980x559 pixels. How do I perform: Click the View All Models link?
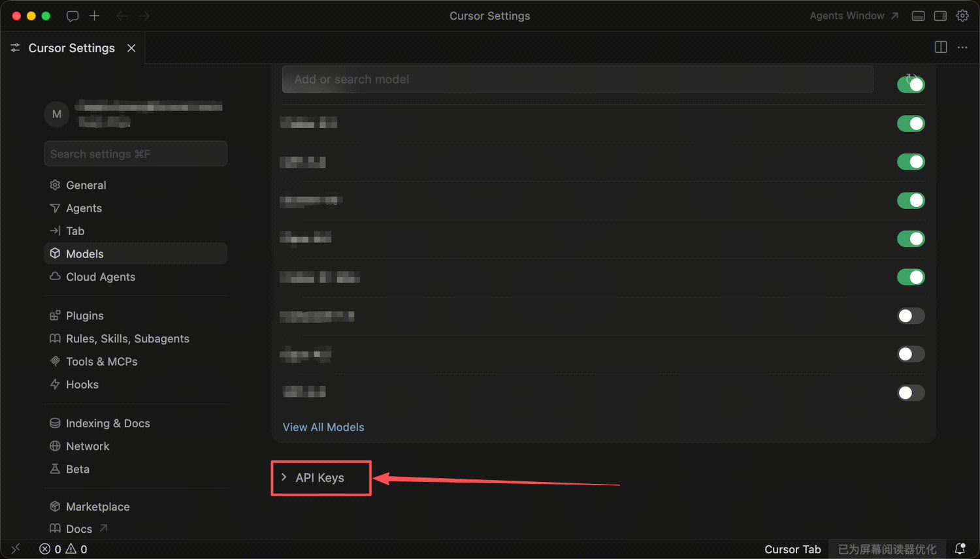[x=323, y=427]
